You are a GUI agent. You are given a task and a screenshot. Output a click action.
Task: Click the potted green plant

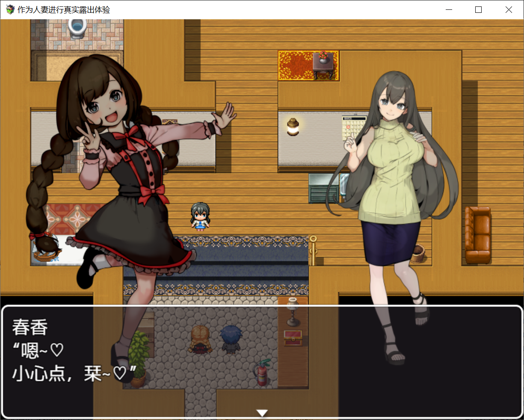coord(139,359)
